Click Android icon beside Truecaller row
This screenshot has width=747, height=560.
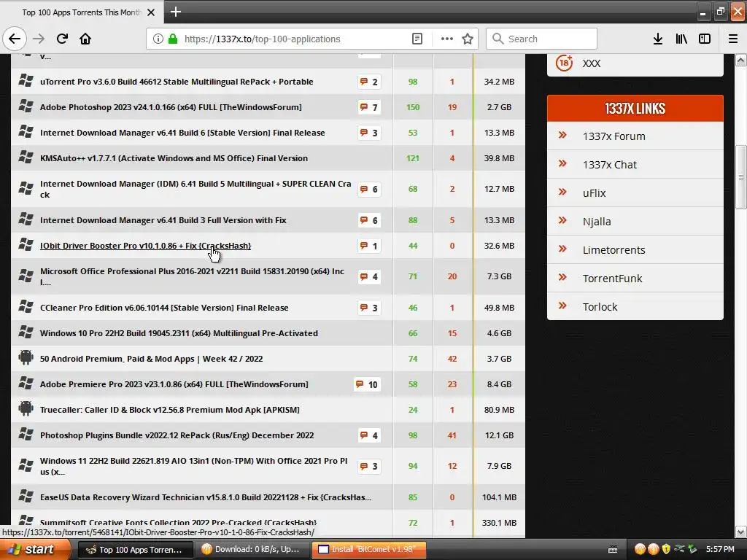(26, 408)
